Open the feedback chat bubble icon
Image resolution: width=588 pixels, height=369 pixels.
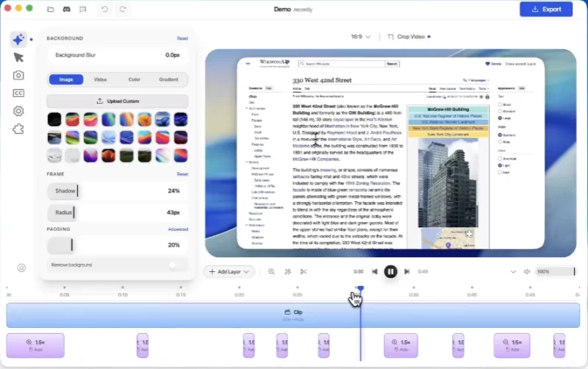point(83,10)
